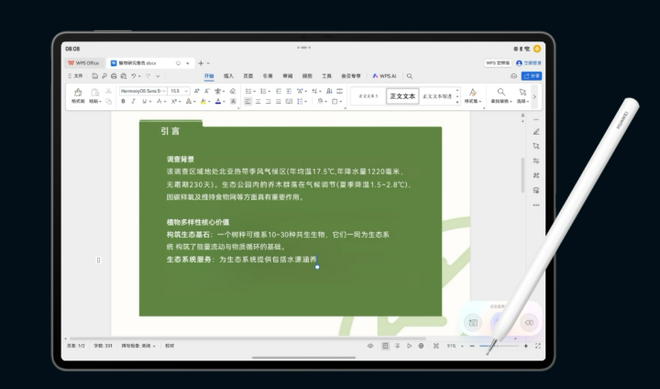Click the Format Painter brush icon
The width and height of the screenshot is (660, 389).
click(78, 92)
